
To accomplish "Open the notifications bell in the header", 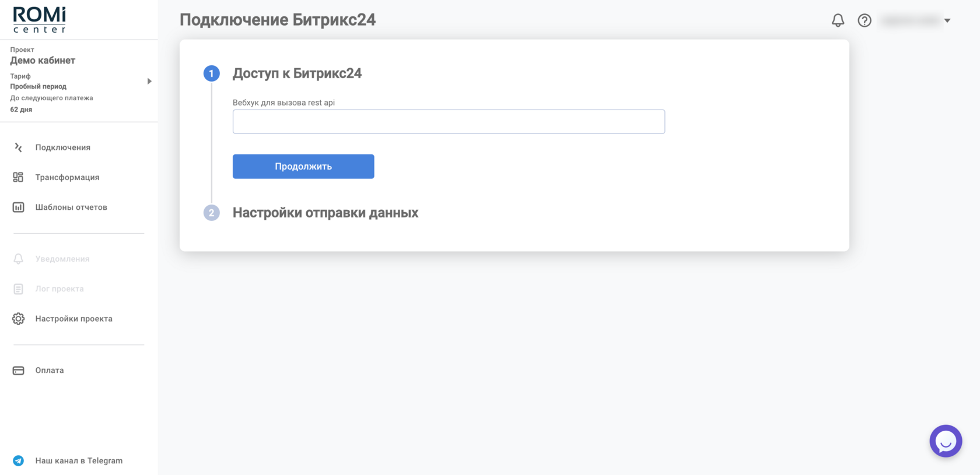I will (838, 20).
